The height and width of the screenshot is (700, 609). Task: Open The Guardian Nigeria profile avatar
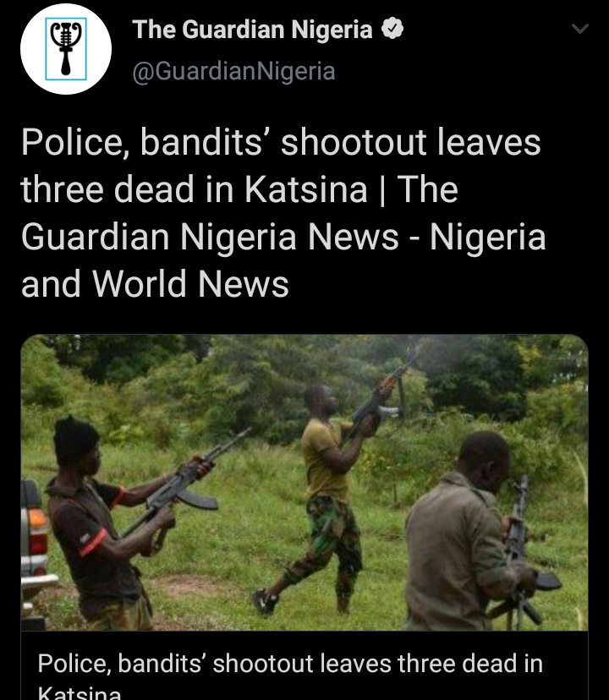(66, 49)
